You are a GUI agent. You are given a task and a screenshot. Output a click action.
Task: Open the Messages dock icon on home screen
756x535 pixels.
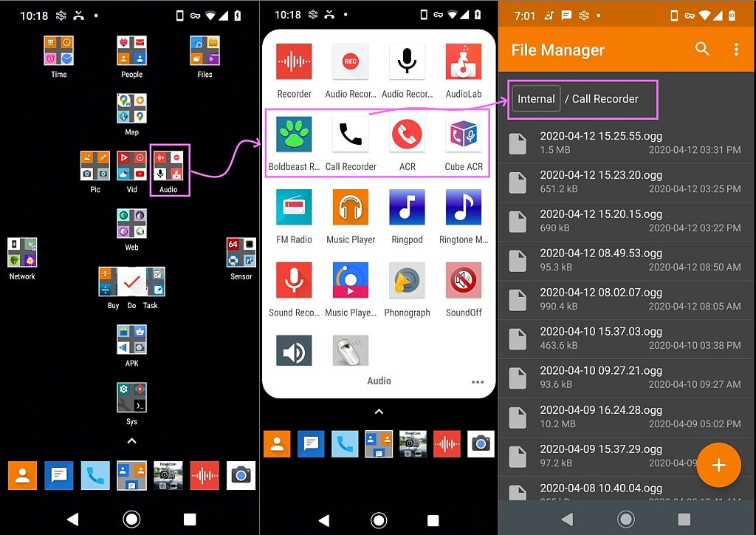tap(59, 476)
